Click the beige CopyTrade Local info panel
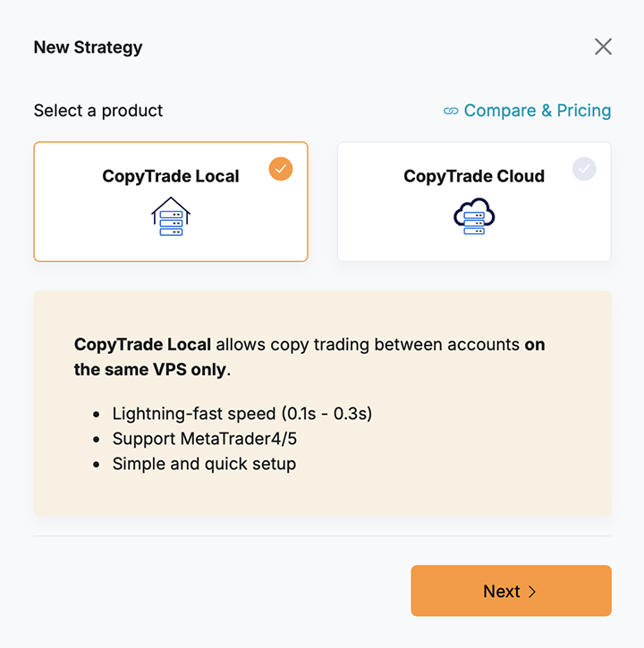The image size is (644, 648). tap(323, 403)
